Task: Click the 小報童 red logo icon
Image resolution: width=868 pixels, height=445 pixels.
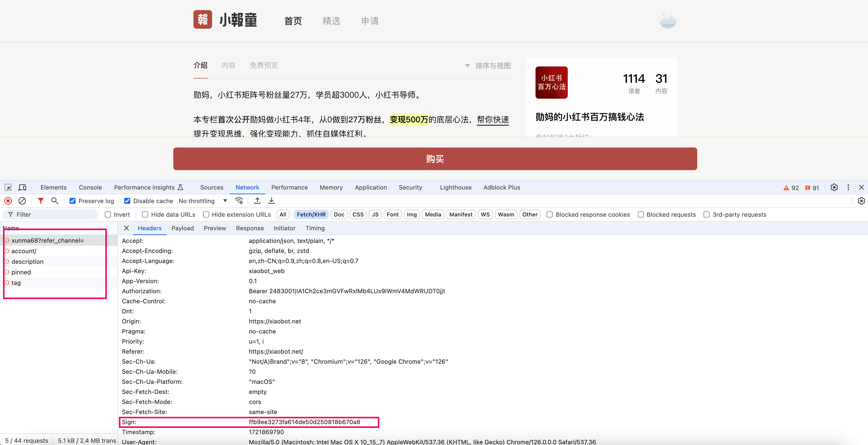Action: point(203,20)
